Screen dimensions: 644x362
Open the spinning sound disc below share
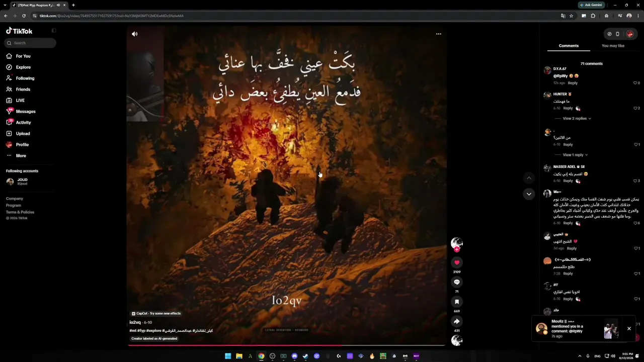457,340
